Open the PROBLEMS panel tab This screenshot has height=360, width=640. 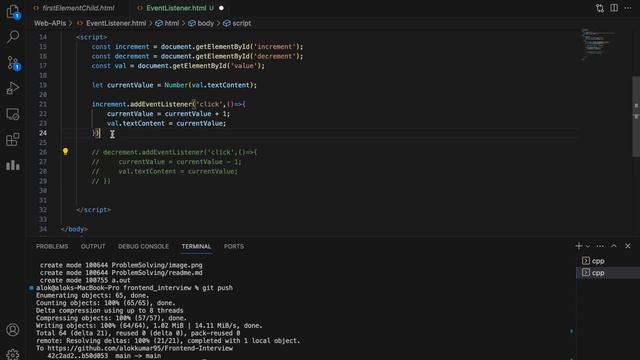click(x=52, y=247)
